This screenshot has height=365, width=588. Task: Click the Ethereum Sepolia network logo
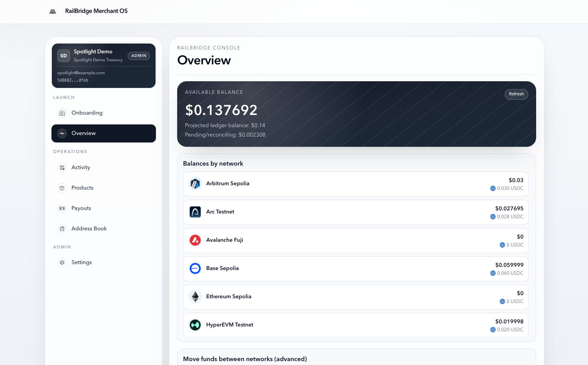point(195,297)
